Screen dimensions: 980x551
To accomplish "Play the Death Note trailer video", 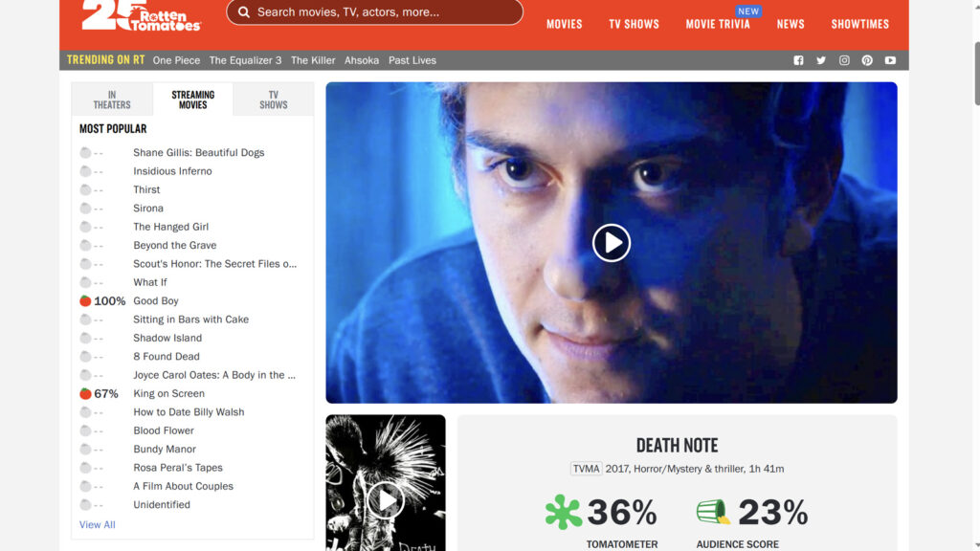I will tap(612, 243).
